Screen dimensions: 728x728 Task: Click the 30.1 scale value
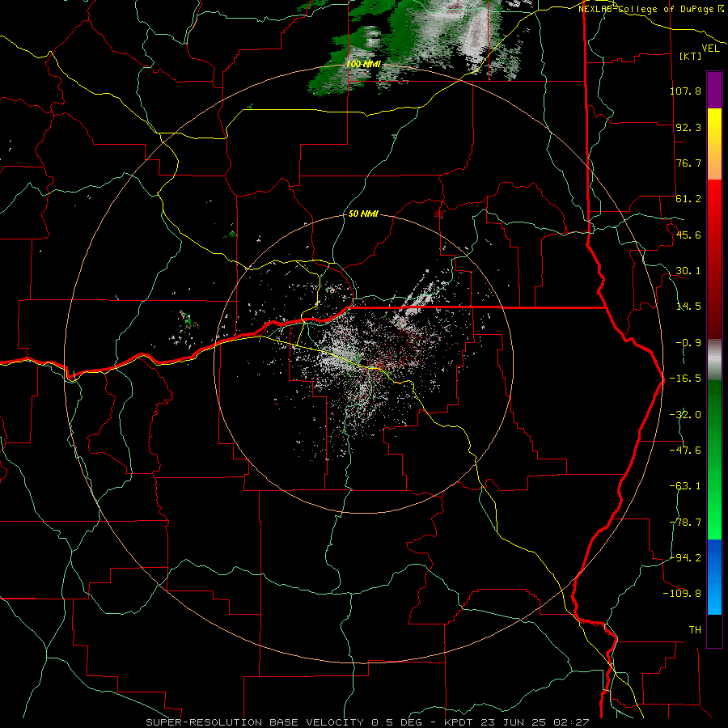tap(688, 271)
